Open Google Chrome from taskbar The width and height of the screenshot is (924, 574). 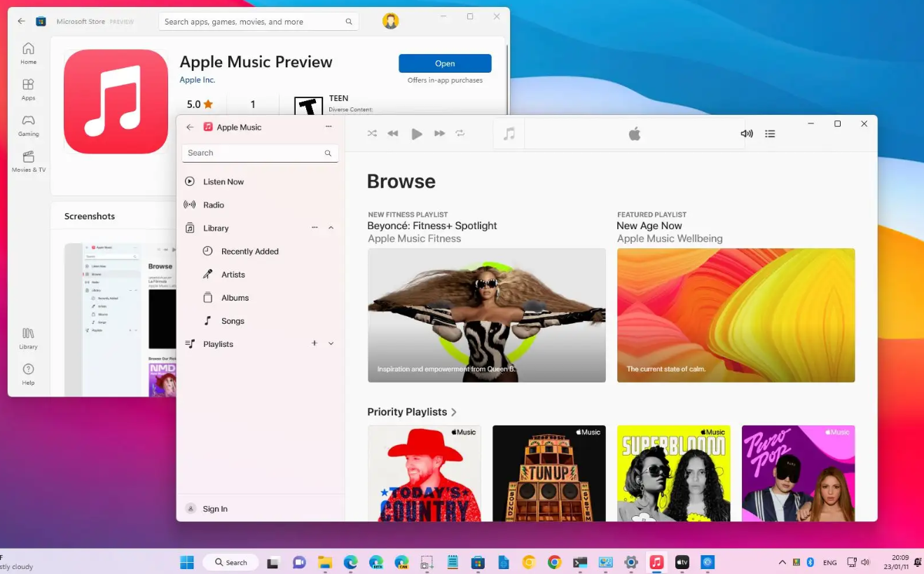554,562
